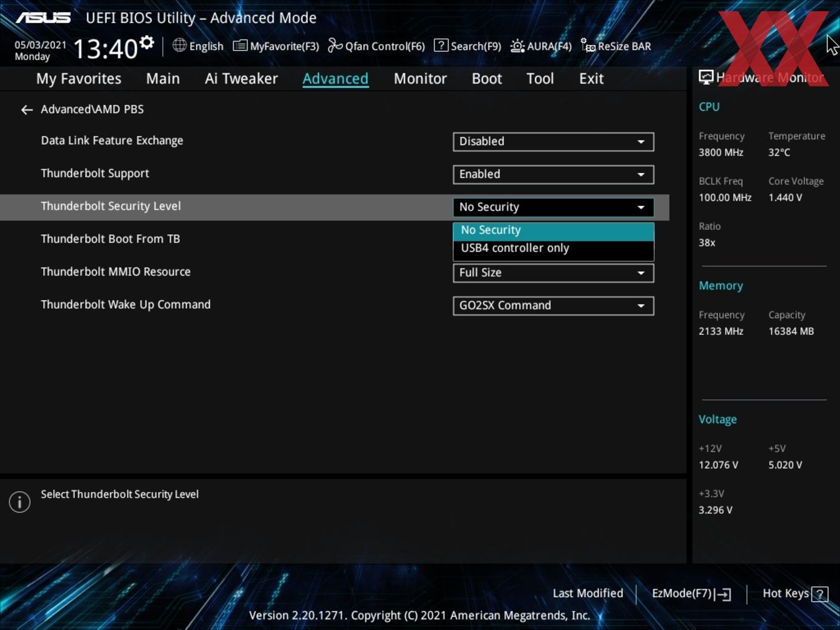The image size is (840, 630).
Task: Click the date 05/03/2021
Action: pyautogui.click(x=41, y=44)
